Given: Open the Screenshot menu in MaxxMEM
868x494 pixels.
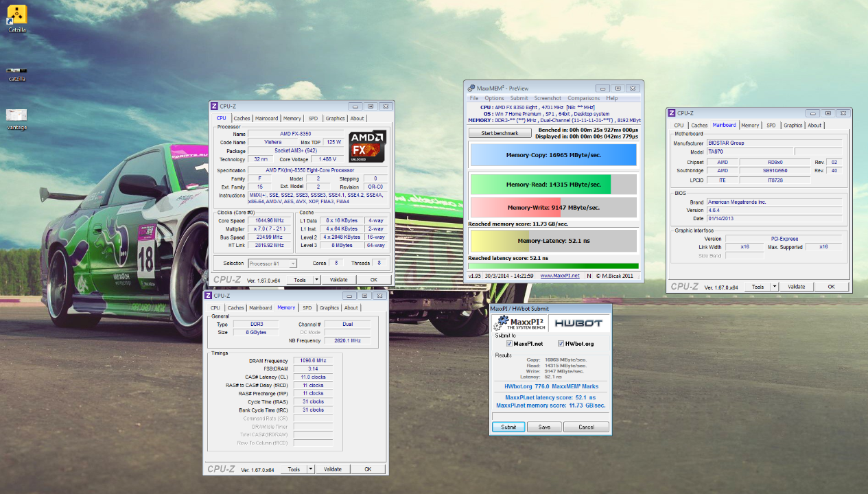Looking at the screenshot, I should click(548, 98).
